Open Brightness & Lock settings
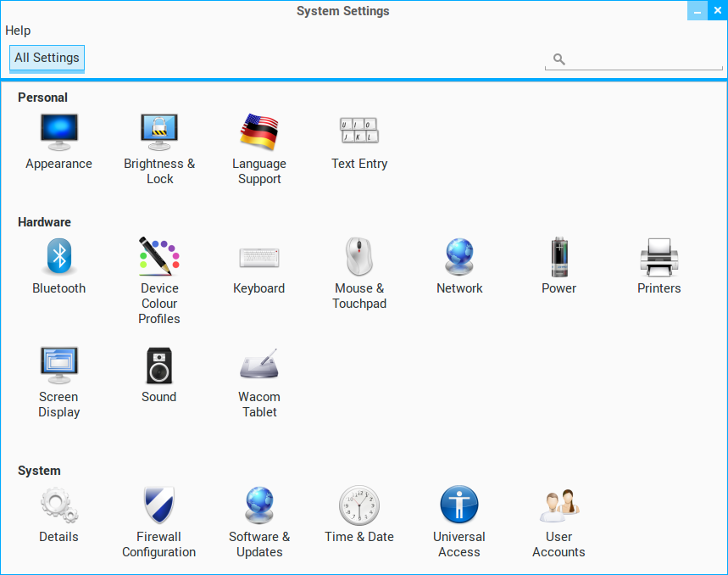Screen dimensions: 728x575 coord(159,132)
